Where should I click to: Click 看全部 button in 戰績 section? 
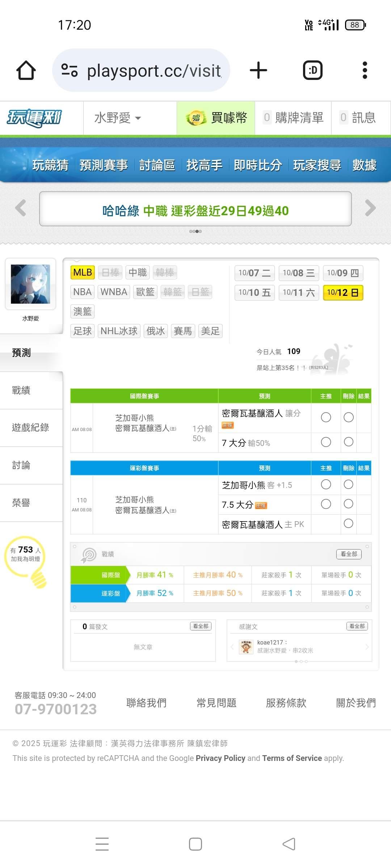click(x=349, y=554)
